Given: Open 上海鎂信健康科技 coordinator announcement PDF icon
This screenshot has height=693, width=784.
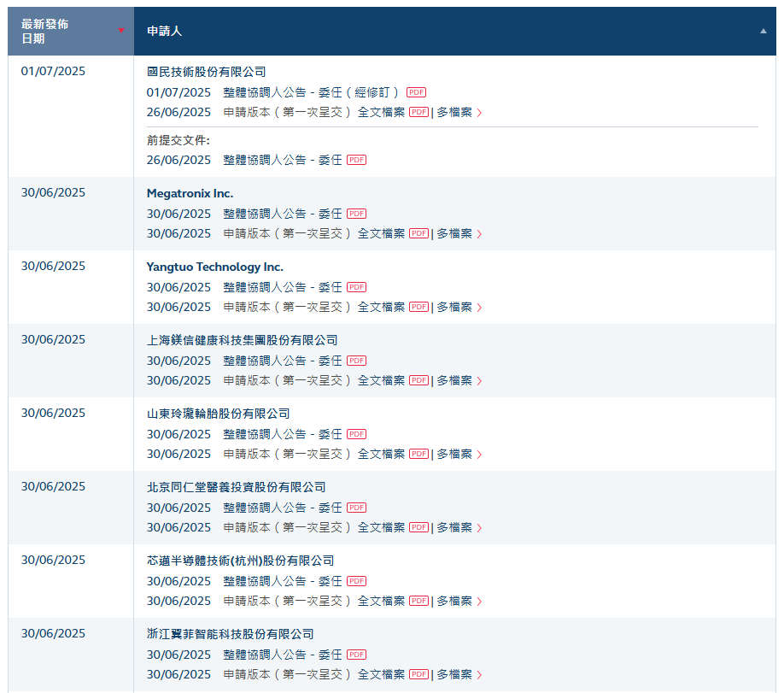Looking at the screenshot, I should (356, 361).
